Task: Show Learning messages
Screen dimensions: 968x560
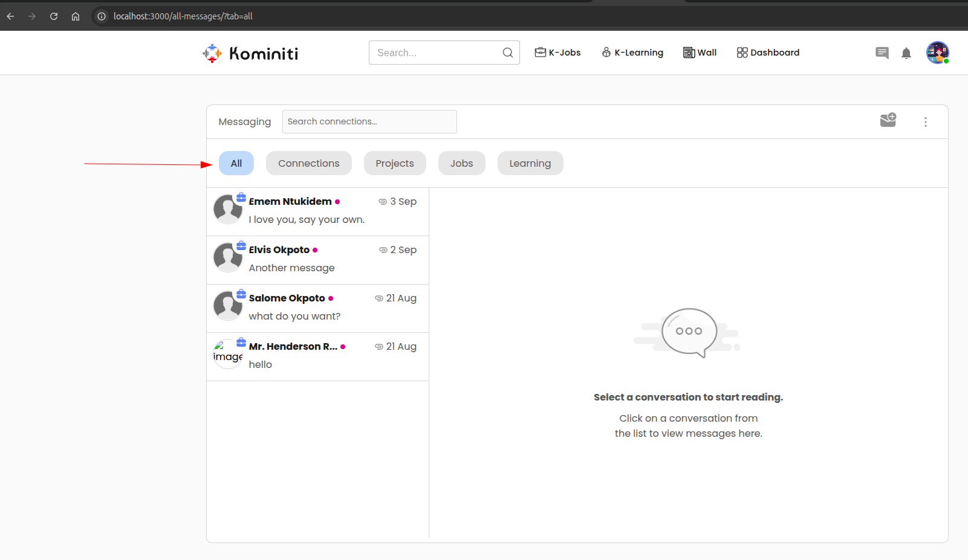Action: point(530,163)
